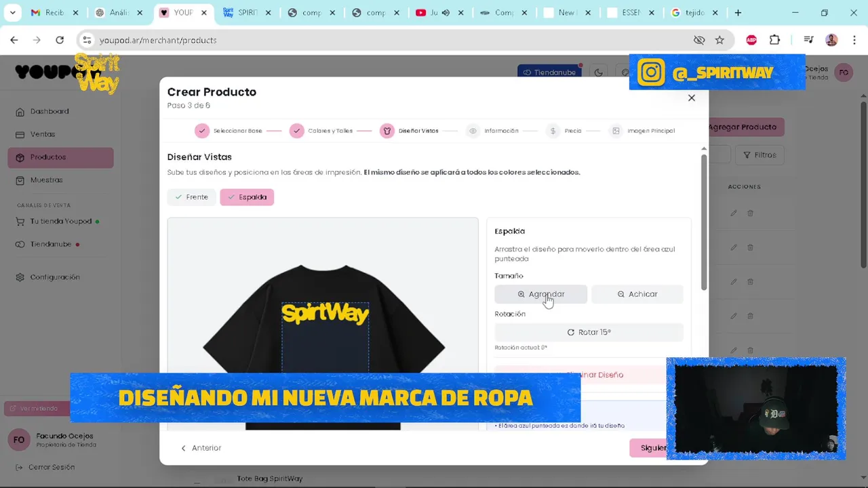Bookmark this page with the star
Viewport: 868px width, 488px height.
pyautogui.click(x=719, y=40)
